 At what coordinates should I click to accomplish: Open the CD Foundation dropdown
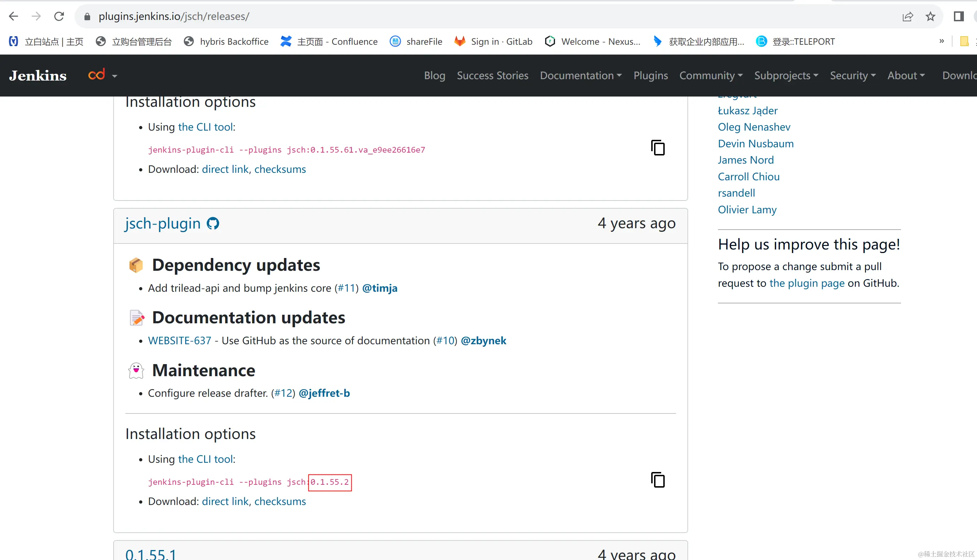(x=103, y=75)
